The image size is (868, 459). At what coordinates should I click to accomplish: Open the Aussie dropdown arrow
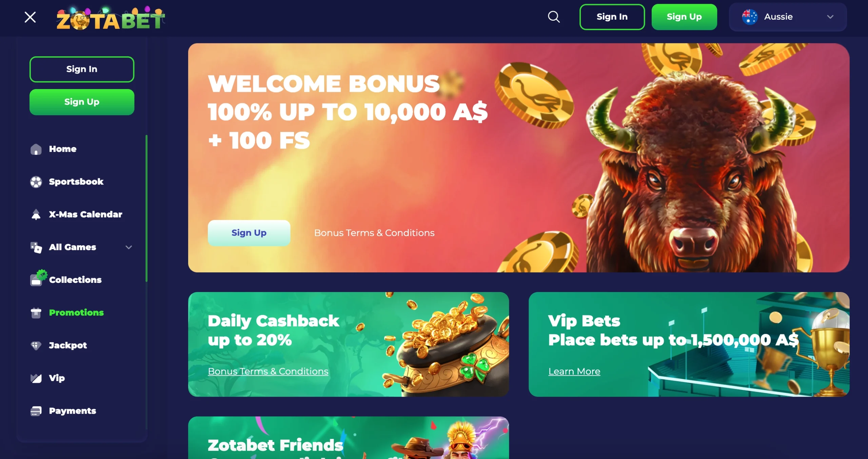tap(830, 17)
